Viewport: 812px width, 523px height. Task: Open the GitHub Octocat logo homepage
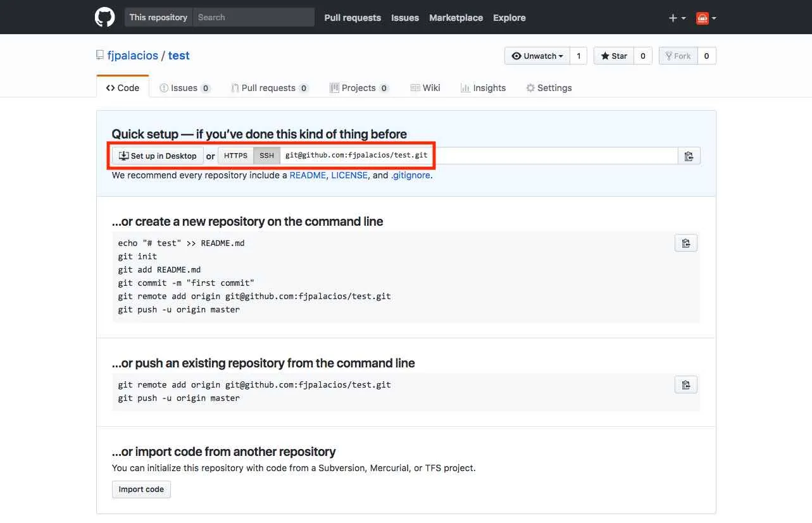click(x=105, y=17)
